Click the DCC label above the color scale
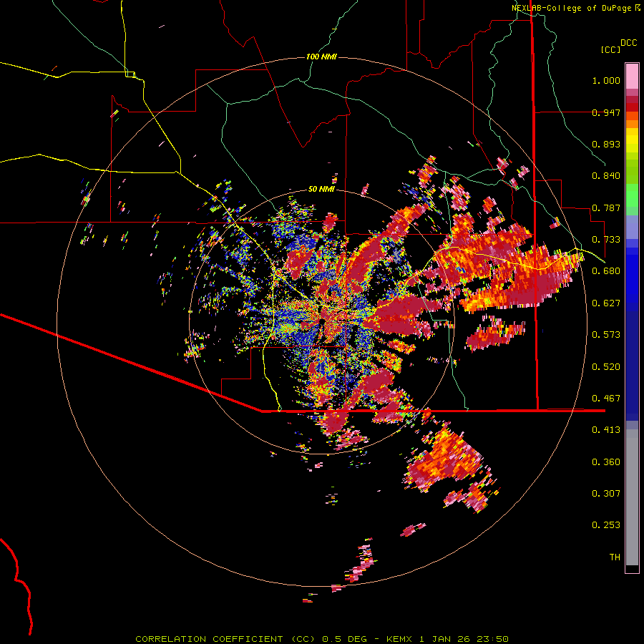Image resolution: width=644 pixels, height=644 pixels. (628, 43)
